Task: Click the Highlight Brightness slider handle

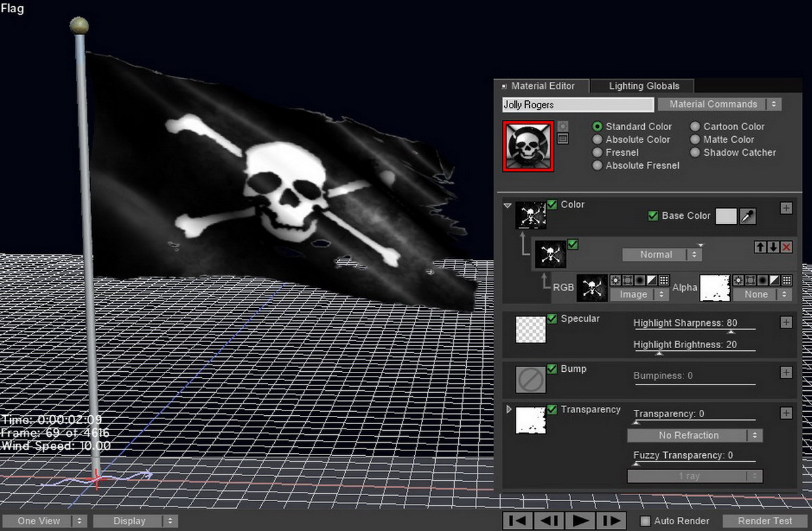Action: pos(658,354)
